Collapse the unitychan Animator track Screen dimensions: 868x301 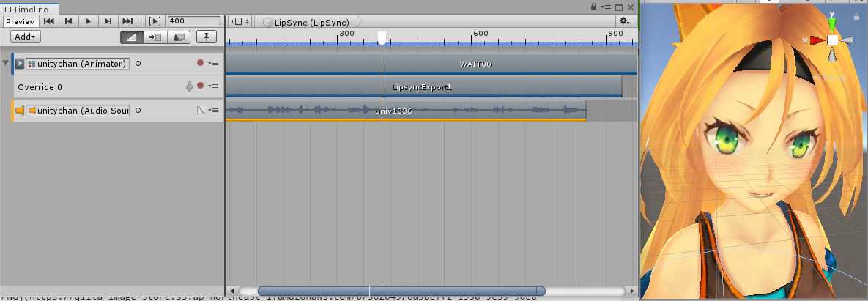click(x=6, y=63)
